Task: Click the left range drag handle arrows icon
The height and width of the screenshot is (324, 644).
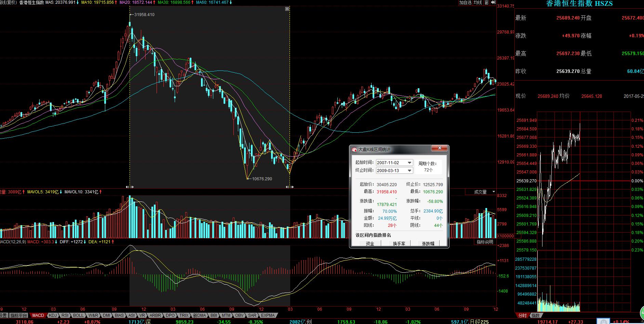Action: tap(130, 187)
